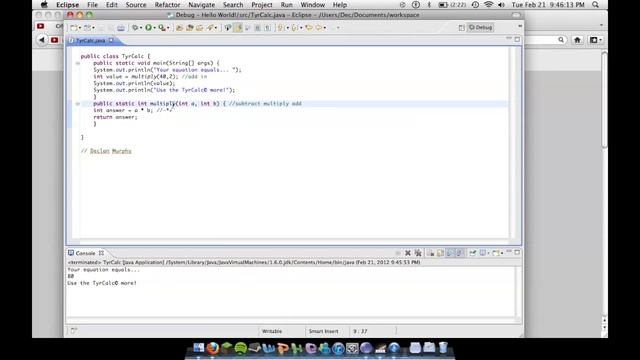Open Trash in the Dock
The height and width of the screenshot is (360, 640).
pos(443,348)
